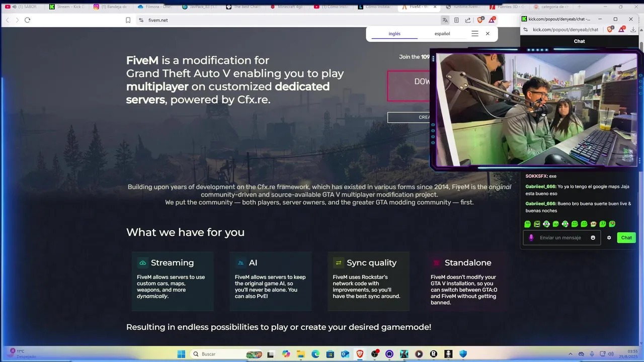Click the Sync quality card heading
The width and height of the screenshot is (644, 362).
(x=371, y=263)
